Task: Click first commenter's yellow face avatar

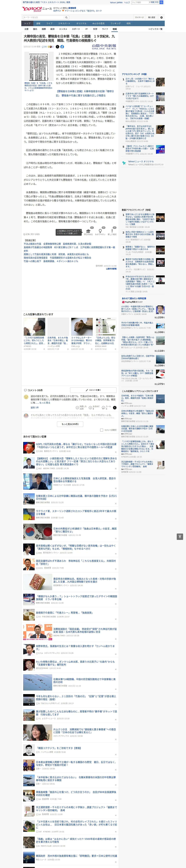Action: tap(26, 397)
